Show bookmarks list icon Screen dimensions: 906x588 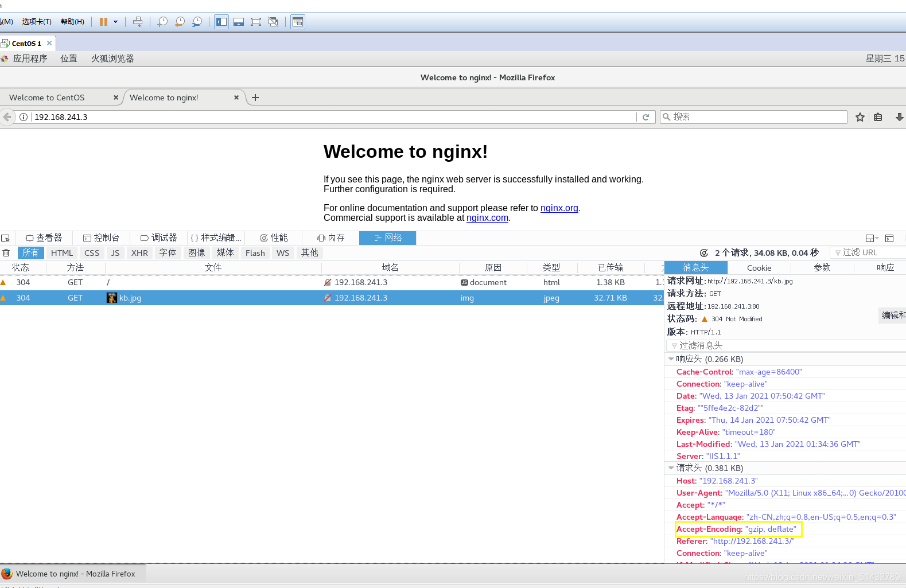(878, 117)
